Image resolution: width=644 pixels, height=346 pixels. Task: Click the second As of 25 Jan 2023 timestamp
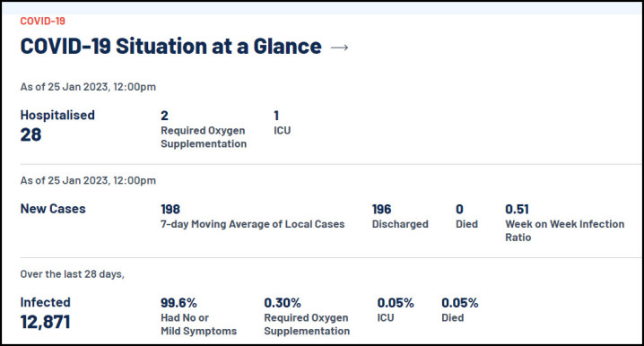(88, 180)
